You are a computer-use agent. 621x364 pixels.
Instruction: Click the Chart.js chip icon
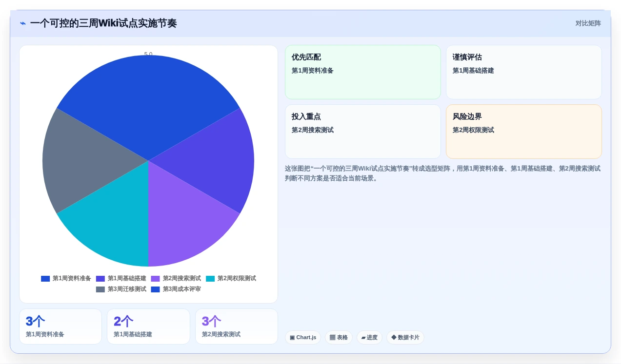[x=292, y=337]
